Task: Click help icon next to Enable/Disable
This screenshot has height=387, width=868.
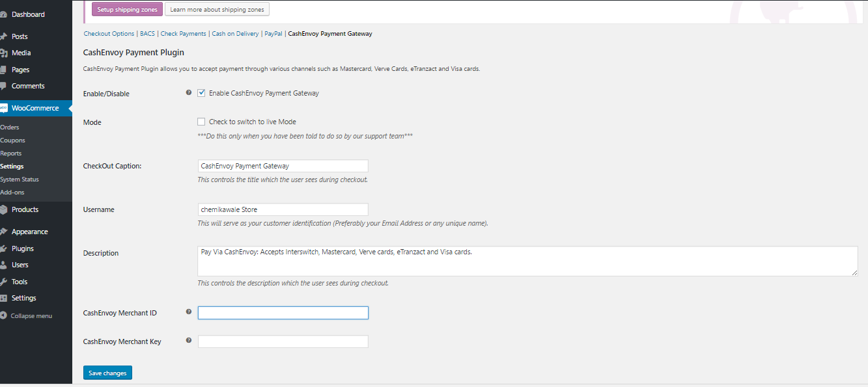Action: pos(189,92)
